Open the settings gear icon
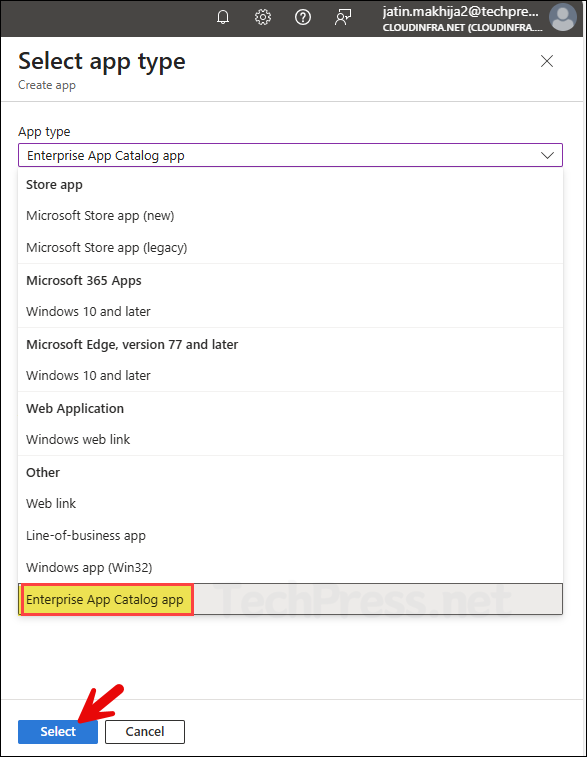 point(263,17)
